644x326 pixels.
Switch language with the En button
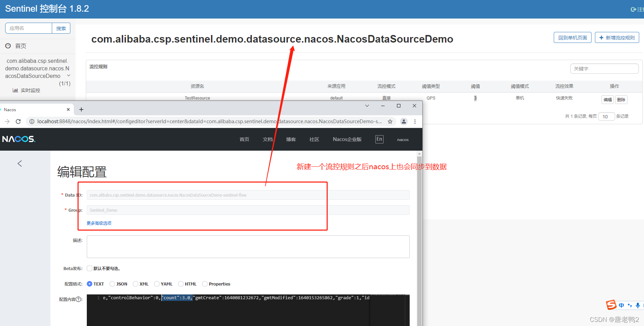tap(379, 139)
